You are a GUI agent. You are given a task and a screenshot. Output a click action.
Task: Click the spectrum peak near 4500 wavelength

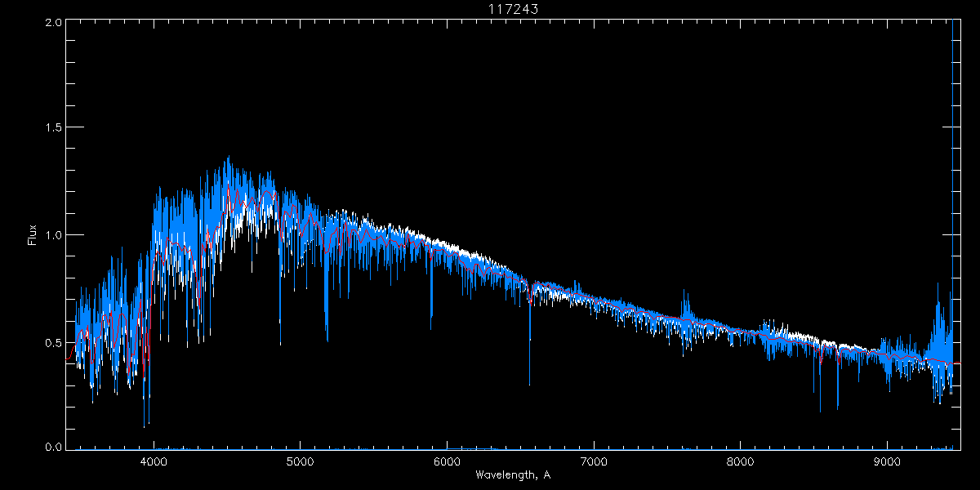228,158
